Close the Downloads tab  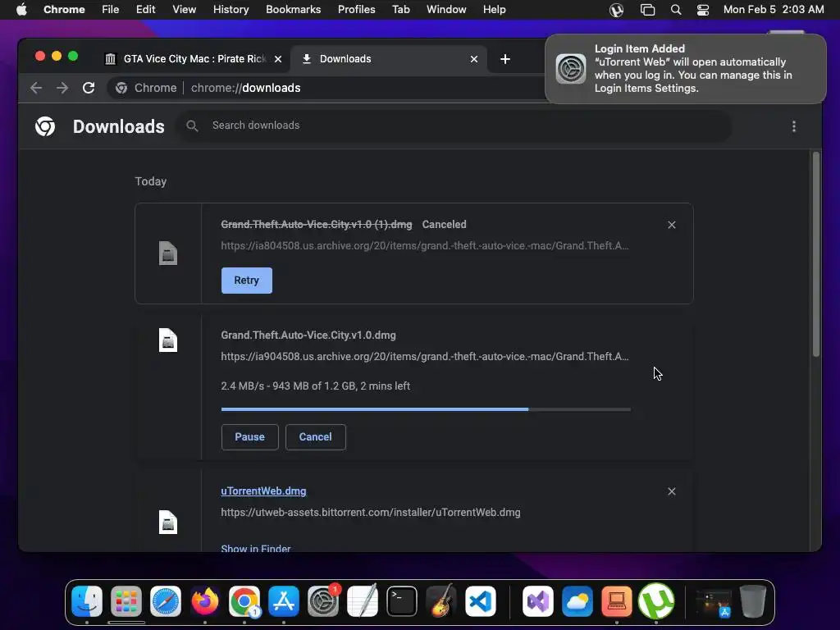coord(473,59)
